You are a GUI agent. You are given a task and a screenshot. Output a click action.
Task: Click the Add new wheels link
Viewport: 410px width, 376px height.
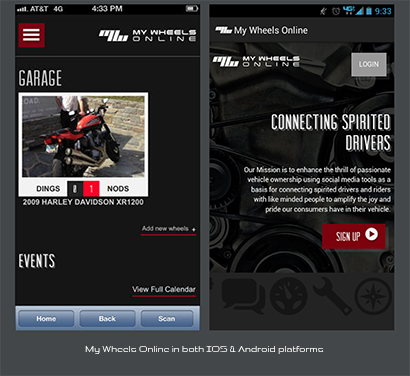[168, 229]
